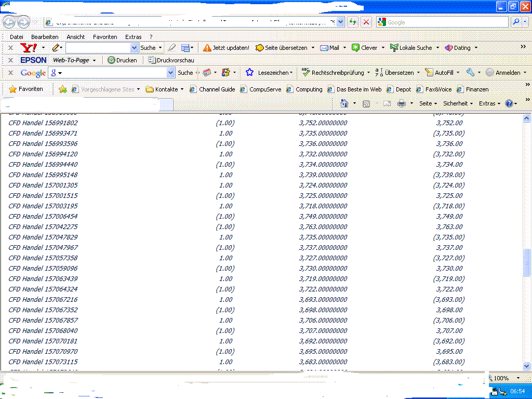Image resolution: width=532 pixels, height=399 pixels.
Task: Click the Druckvorschau button
Action: pyautogui.click(x=171, y=60)
